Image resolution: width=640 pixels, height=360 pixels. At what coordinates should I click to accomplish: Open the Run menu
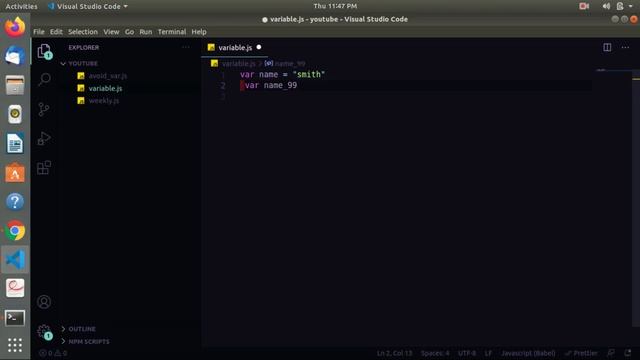coord(146,32)
